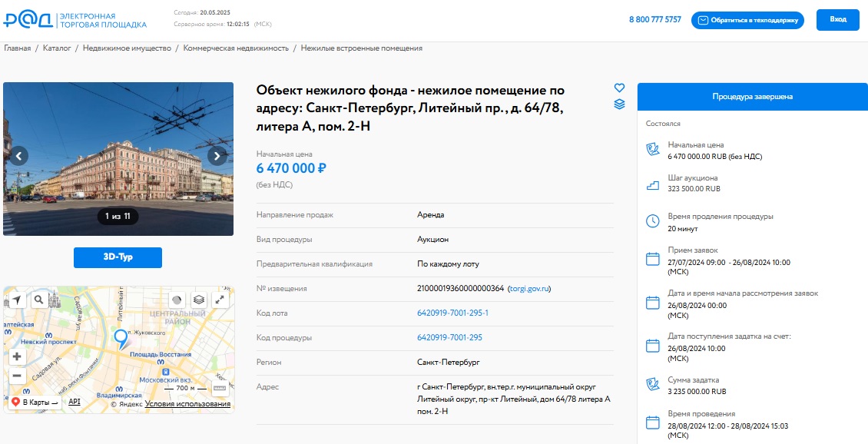Image resolution: width=868 pixels, height=444 pixels.
Task: Click the layers comparison icon below the heart
Action: coord(619,104)
